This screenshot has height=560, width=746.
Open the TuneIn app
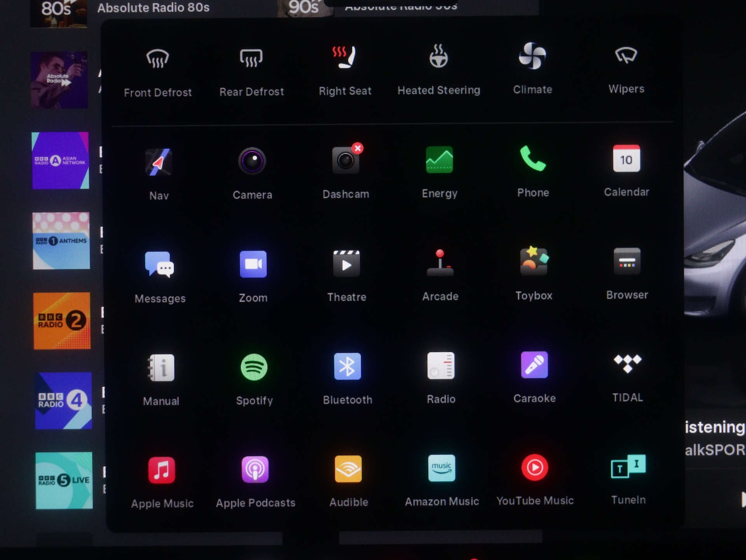(628, 467)
